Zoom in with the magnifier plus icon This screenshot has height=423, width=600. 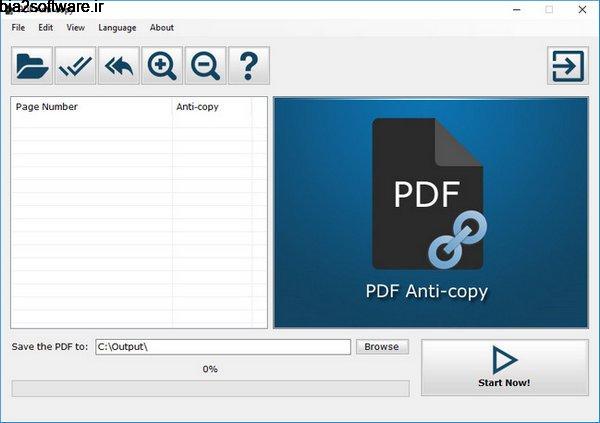162,66
